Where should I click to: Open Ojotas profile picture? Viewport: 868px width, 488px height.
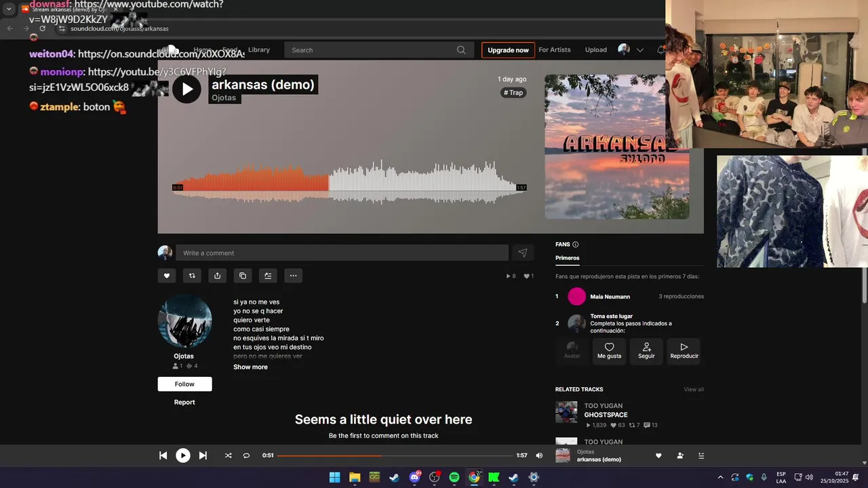click(x=184, y=321)
